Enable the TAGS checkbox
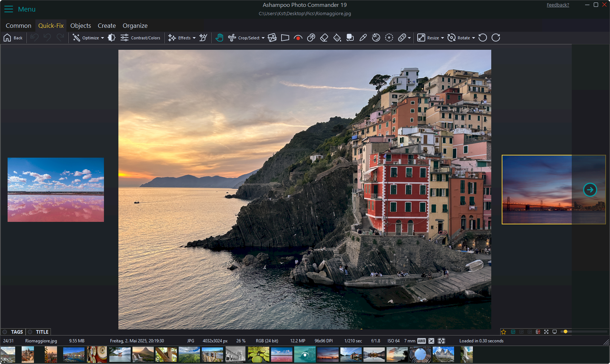Image resolution: width=610 pixels, height=364 pixels. pyautogui.click(x=5, y=332)
